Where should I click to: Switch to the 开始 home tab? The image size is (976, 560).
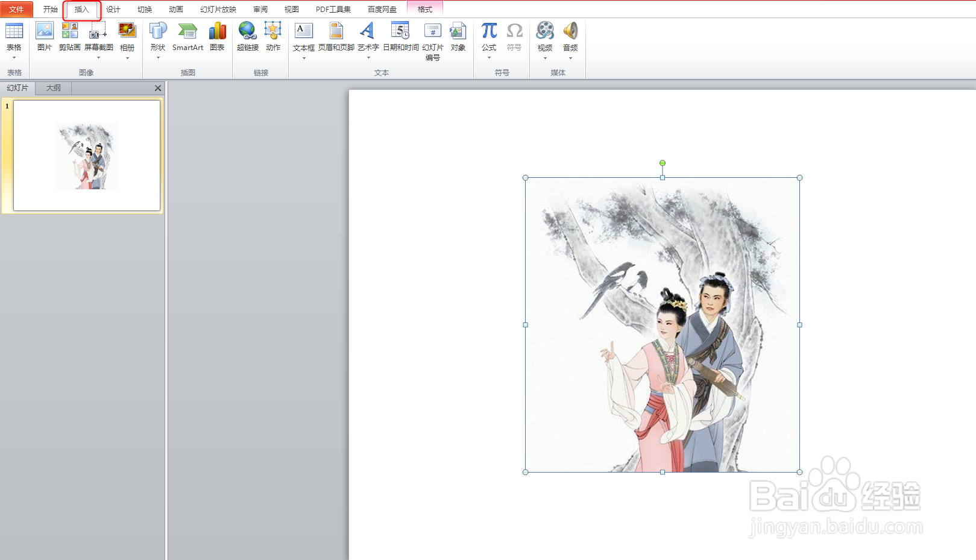coord(51,9)
